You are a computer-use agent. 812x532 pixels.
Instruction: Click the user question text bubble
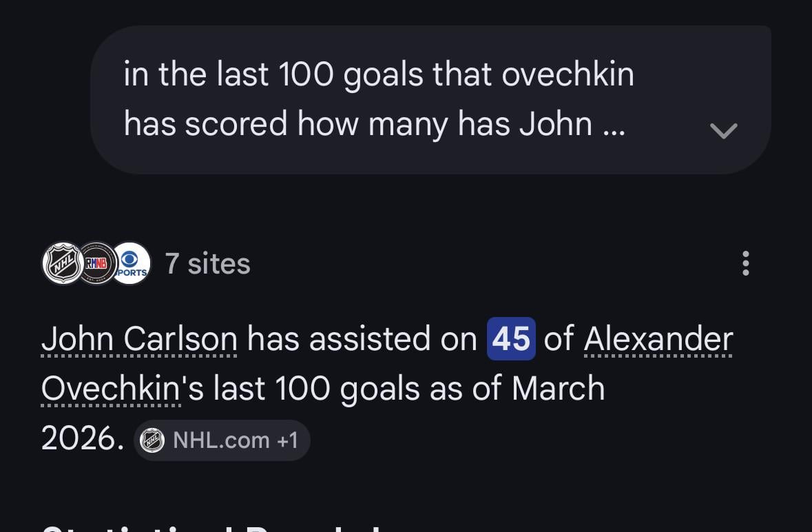379,99
